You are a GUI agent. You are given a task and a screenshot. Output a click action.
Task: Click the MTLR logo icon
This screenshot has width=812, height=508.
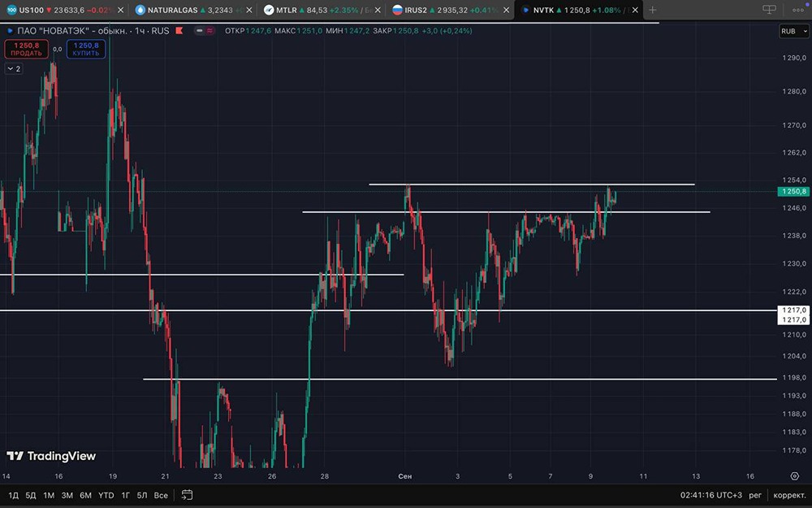click(x=268, y=10)
